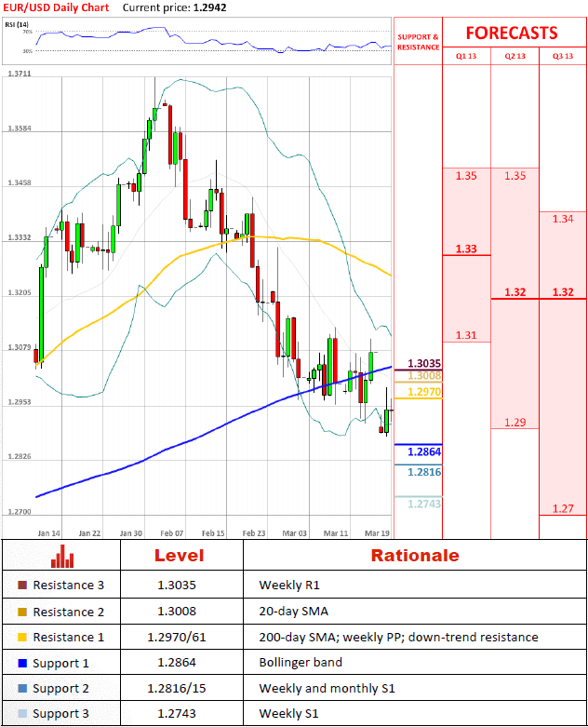Click the SUPPORT & RESISTANCE header
The width and height of the screenshot is (588, 727).
[x=418, y=42]
